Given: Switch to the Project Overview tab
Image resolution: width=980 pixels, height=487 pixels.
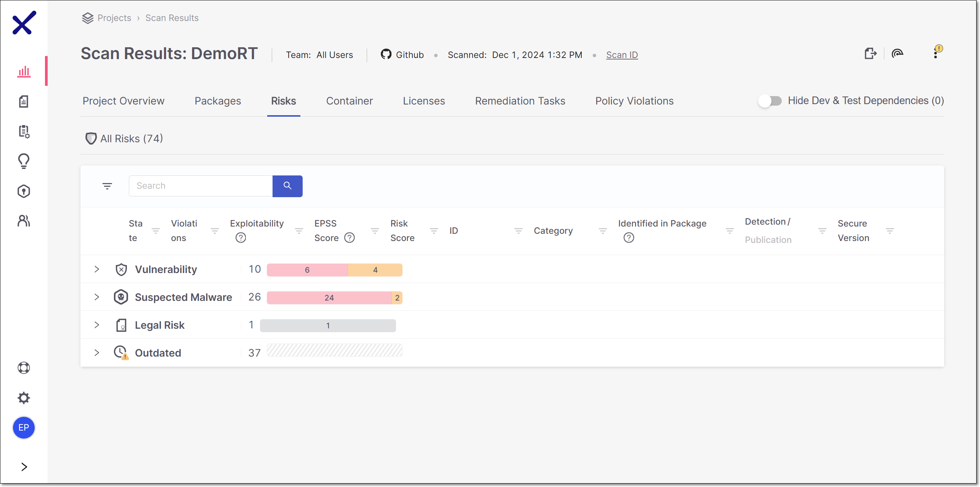Looking at the screenshot, I should point(124,101).
